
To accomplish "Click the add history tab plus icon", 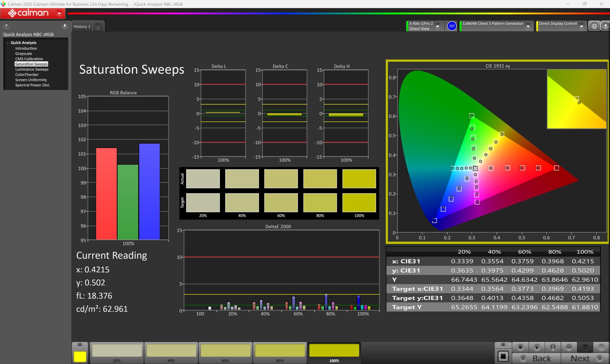I will [98, 27].
